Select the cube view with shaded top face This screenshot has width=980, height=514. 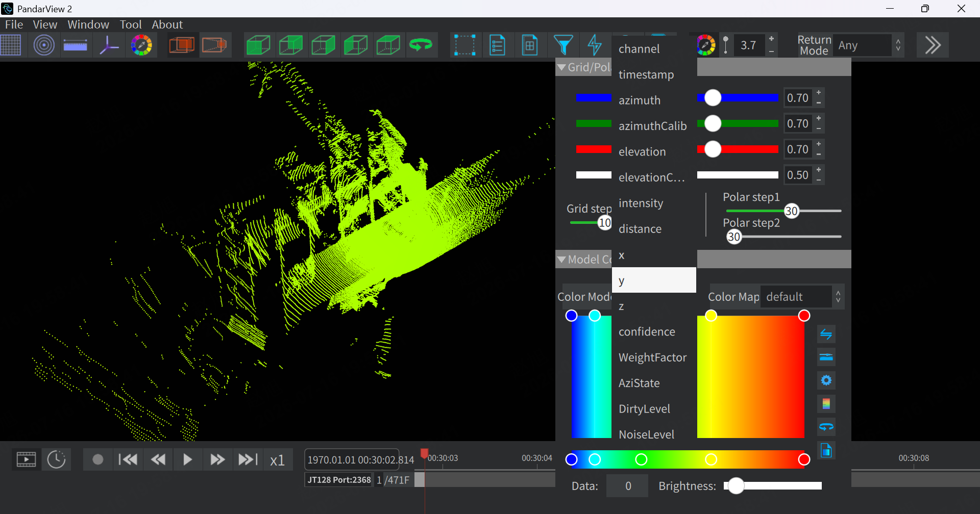(x=388, y=45)
